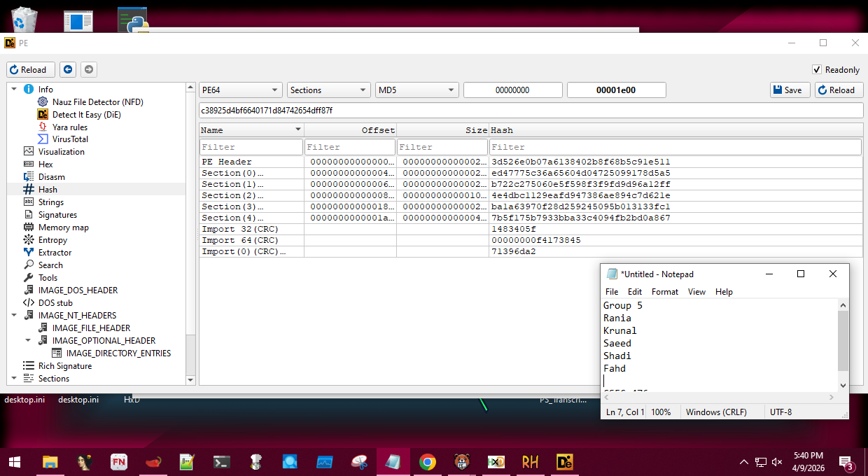Collapse the IMAGE_NT_HEADERS tree node
The height and width of the screenshot is (476, 868).
coord(14,316)
